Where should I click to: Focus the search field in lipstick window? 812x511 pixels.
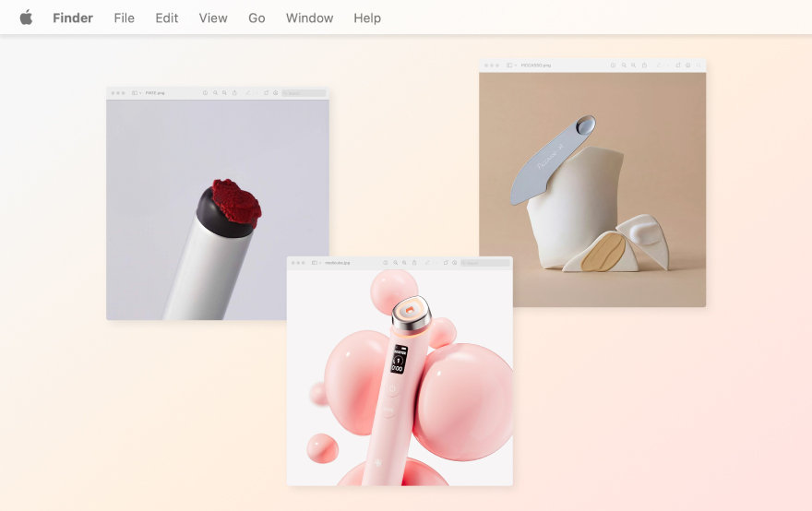[x=304, y=93]
